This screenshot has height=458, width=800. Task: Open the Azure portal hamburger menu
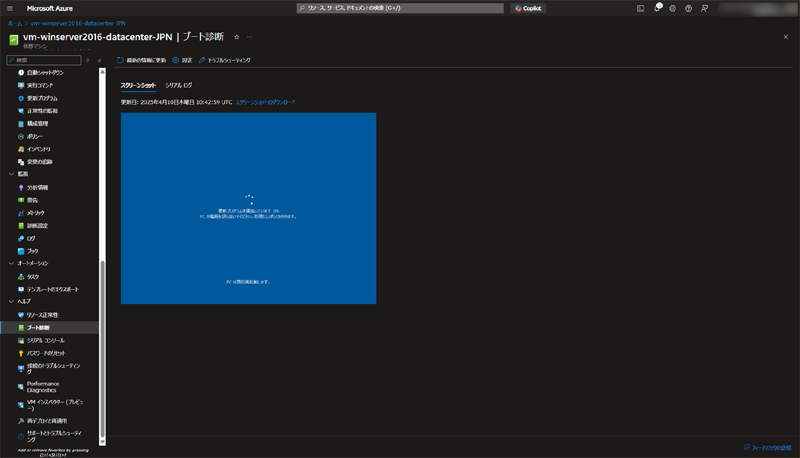tap(10, 8)
